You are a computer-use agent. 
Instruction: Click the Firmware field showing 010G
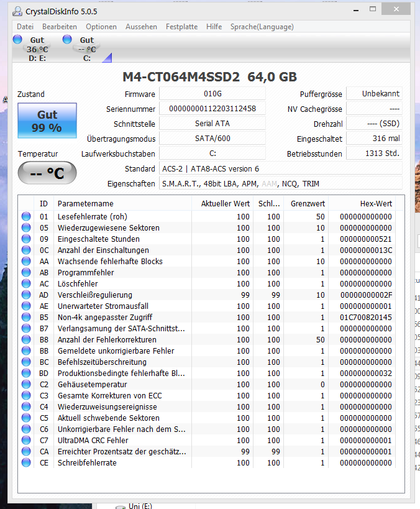pyautogui.click(x=212, y=94)
